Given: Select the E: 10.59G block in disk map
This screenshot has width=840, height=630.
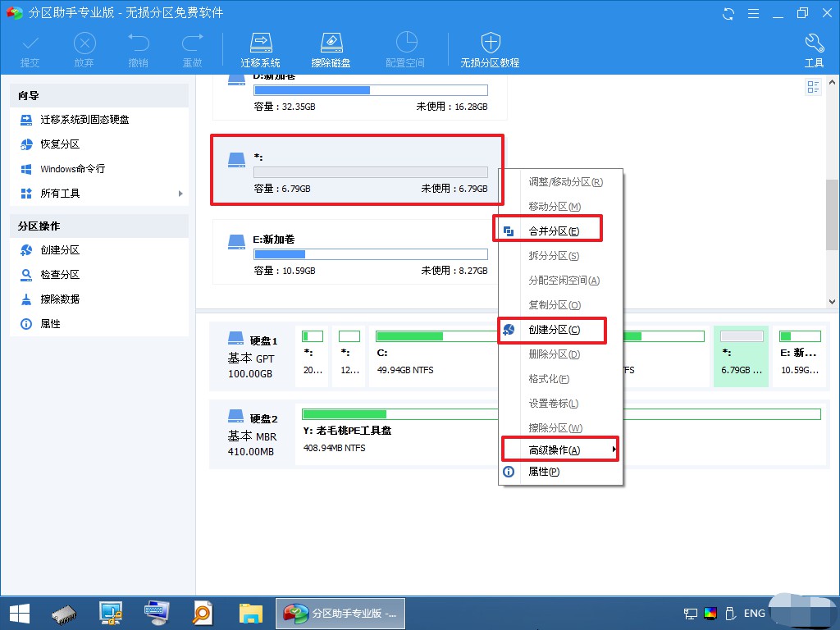Looking at the screenshot, I should [799, 356].
